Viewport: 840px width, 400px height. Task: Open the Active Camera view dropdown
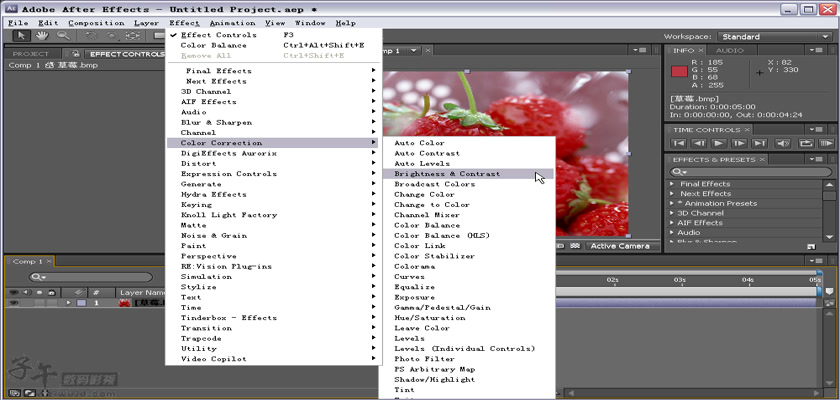pyautogui.click(x=620, y=246)
